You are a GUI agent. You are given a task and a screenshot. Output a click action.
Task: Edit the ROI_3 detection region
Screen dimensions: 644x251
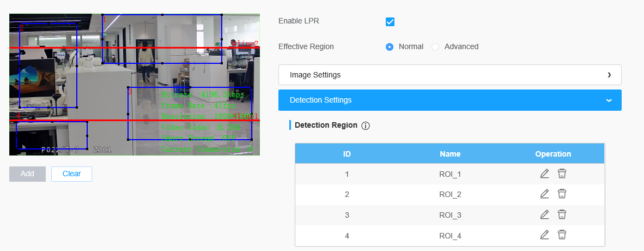[544, 214]
